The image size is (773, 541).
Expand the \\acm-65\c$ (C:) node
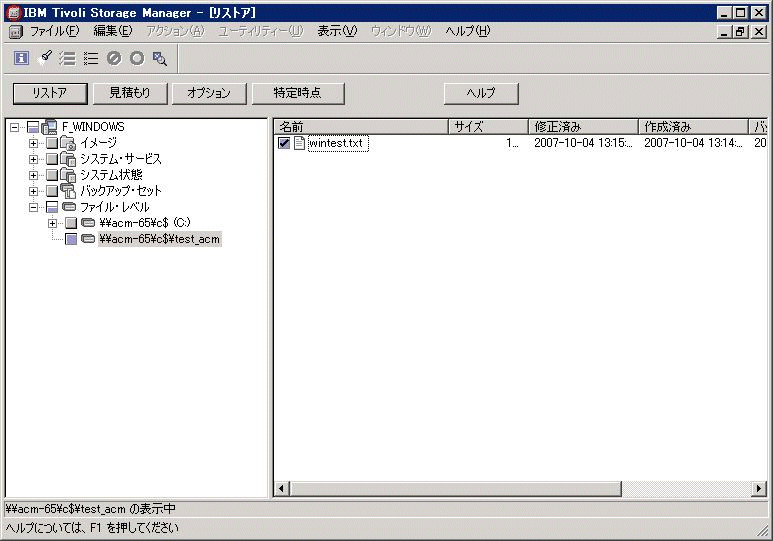click(52, 223)
